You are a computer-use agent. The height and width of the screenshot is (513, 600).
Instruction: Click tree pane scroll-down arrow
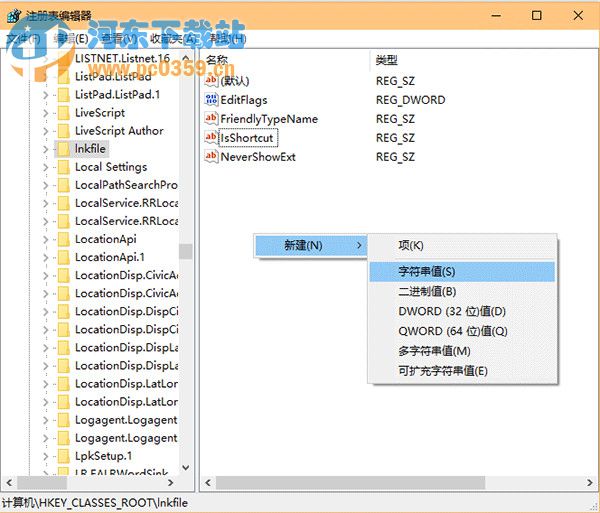[186, 467]
